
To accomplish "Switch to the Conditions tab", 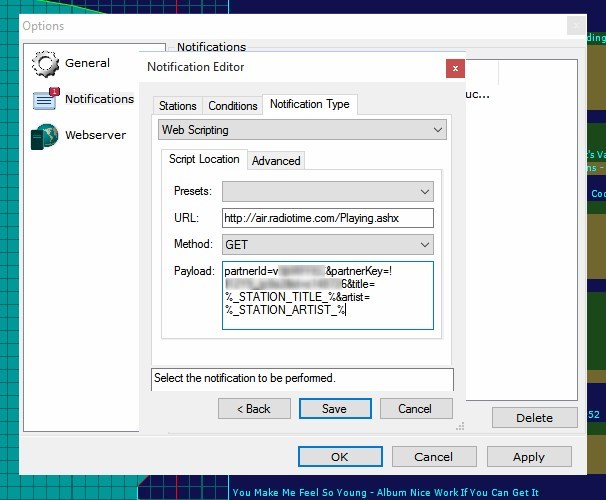I will 232,106.
